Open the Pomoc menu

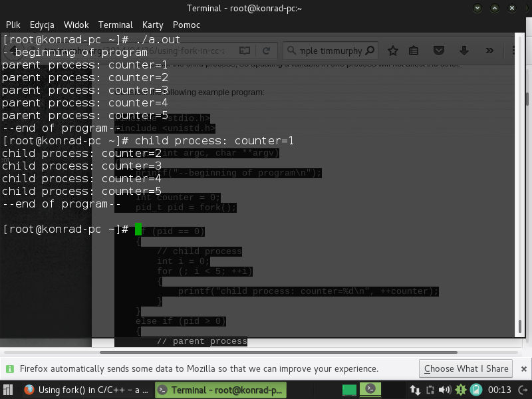click(186, 25)
